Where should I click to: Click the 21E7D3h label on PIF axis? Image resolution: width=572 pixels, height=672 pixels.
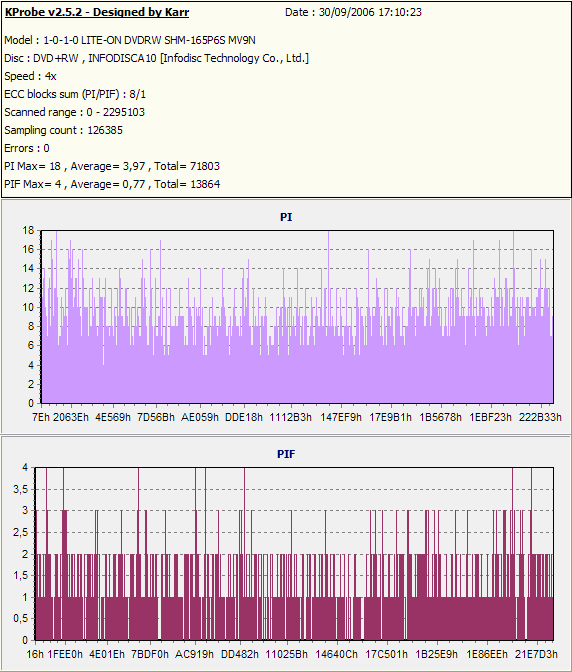tap(536, 654)
